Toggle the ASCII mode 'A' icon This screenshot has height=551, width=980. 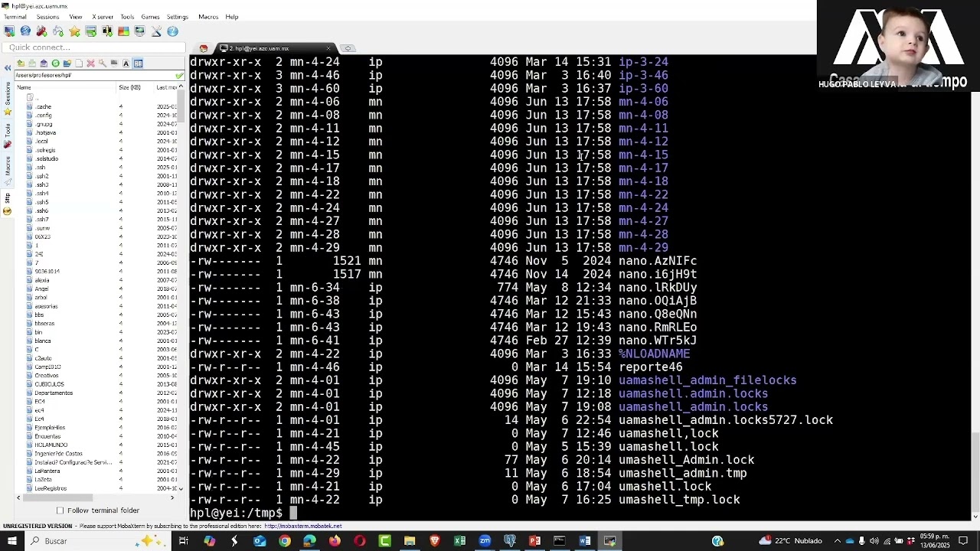tap(126, 64)
